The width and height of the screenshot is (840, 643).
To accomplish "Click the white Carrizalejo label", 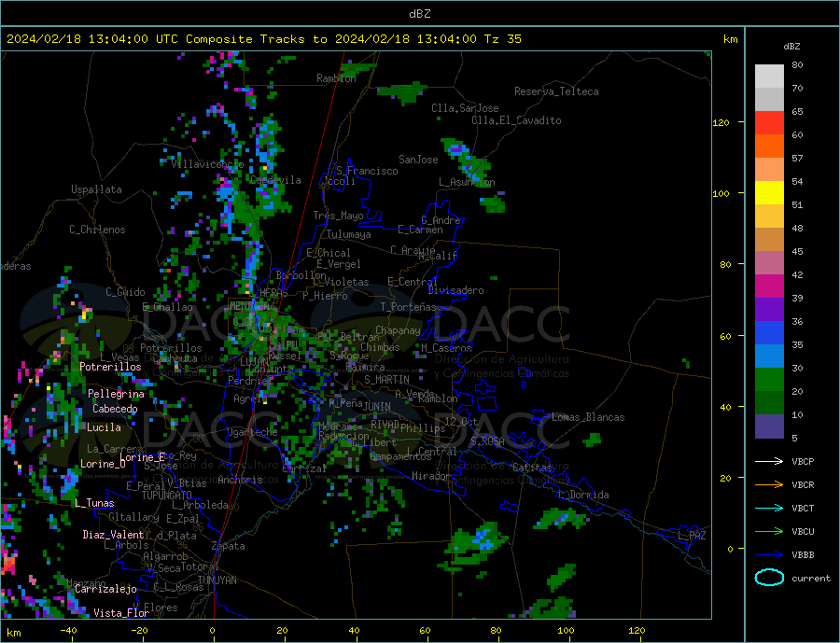I will [105, 590].
